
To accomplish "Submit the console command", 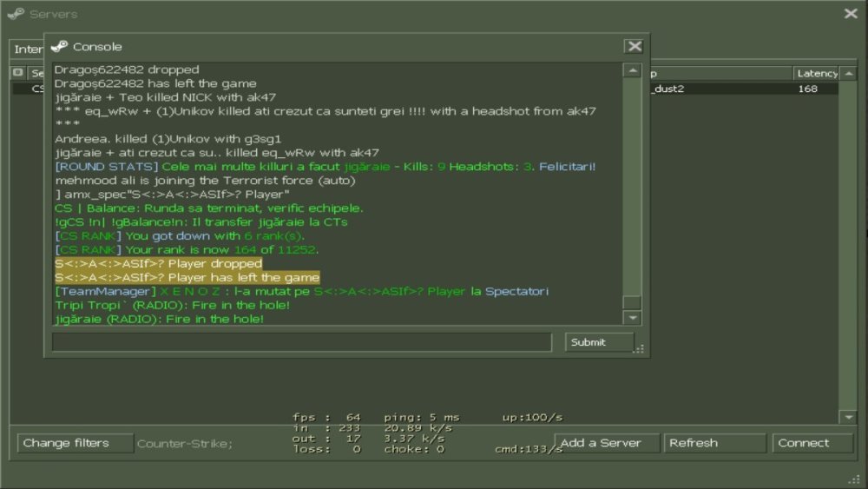I will tap(599, 342).
